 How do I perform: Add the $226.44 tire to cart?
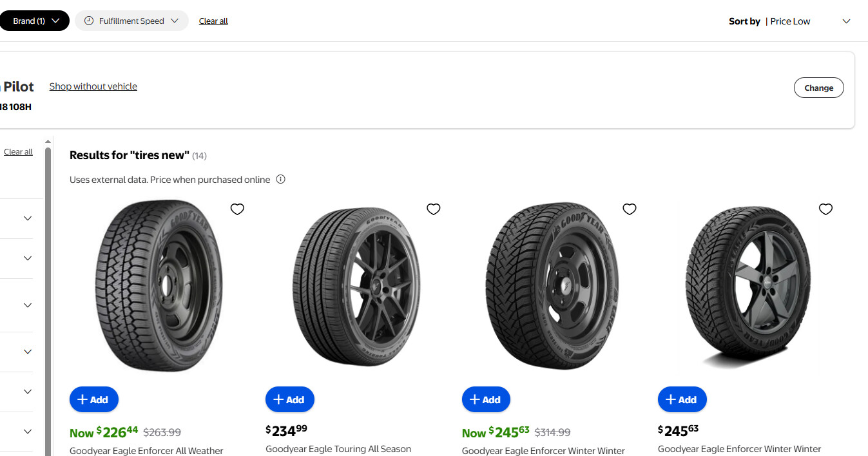94,399
